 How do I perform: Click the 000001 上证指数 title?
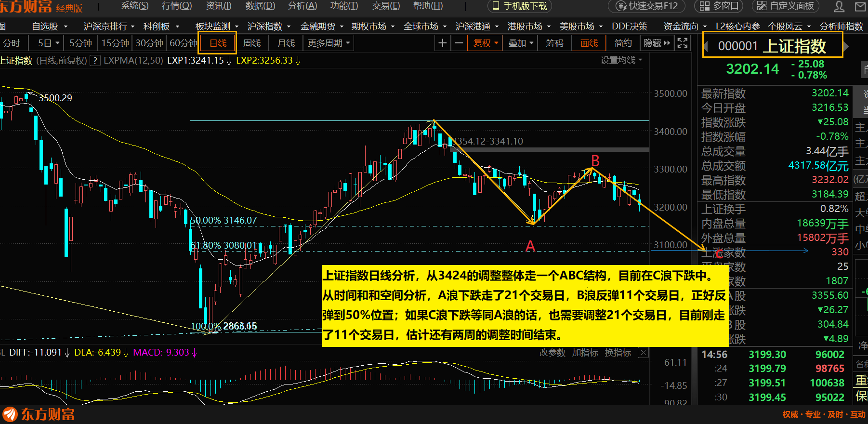[x=772, y=46]
